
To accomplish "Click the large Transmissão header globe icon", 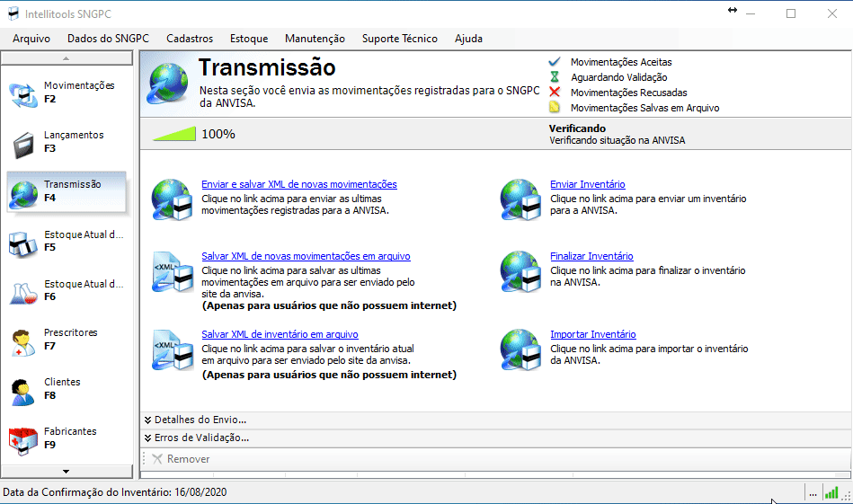I will 167,84.
